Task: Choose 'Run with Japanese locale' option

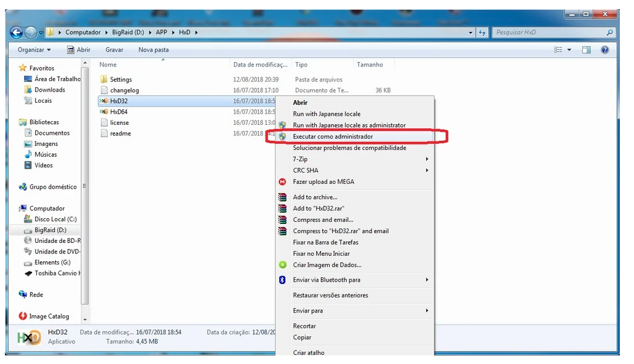Action: click(x=327, y=114)
